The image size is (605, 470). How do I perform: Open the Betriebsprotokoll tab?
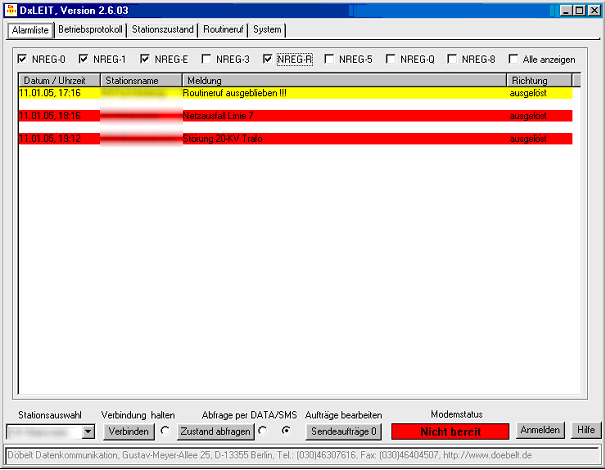(90, 30)
